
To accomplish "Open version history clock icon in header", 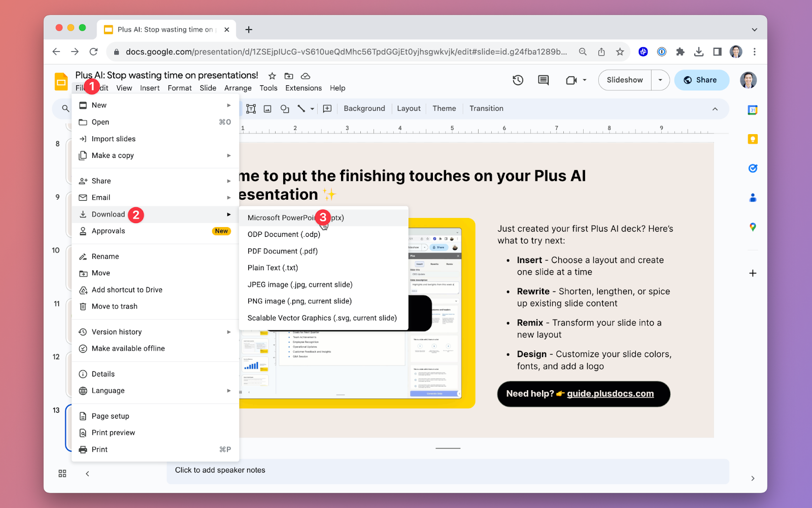I will pyautogui.click(x=518, y=80).
